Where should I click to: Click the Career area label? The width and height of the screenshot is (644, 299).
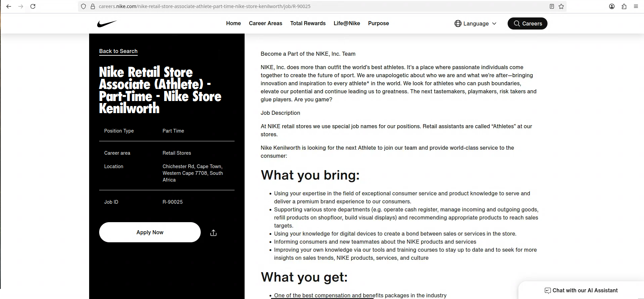(x=117, y=153)
